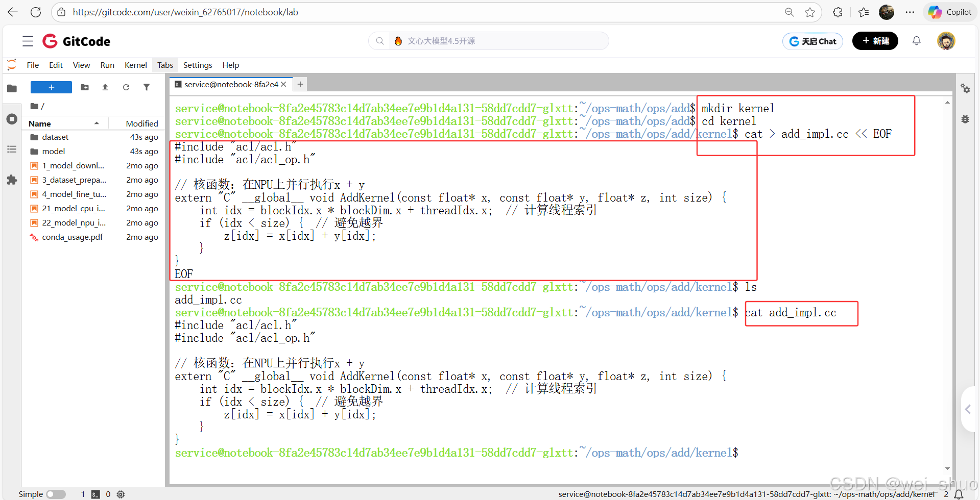Screen dimensions: 980x500
Task: Close the service@notebook terminal tab
Action: (283, 84)
